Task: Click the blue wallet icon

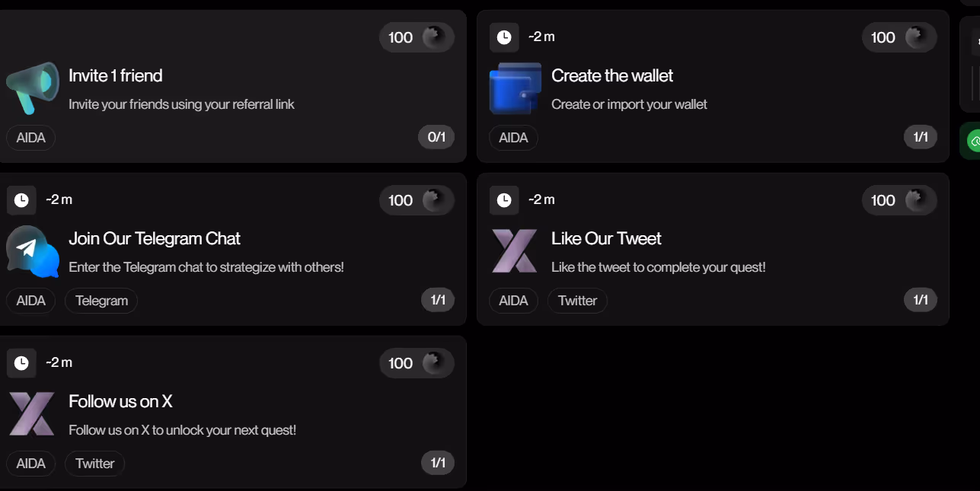Action: tap(515, 88)
